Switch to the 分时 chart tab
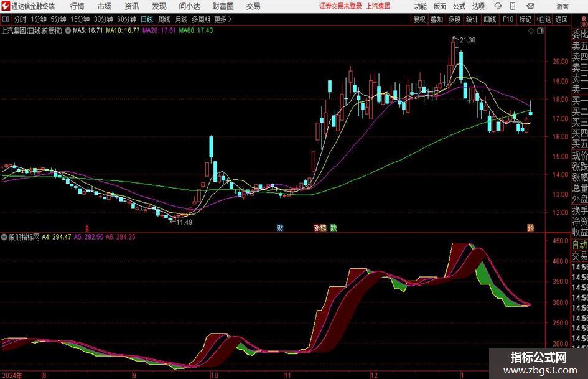Image resolution: width=588 pixels, height=379 pixels. (x=20, y=19)
